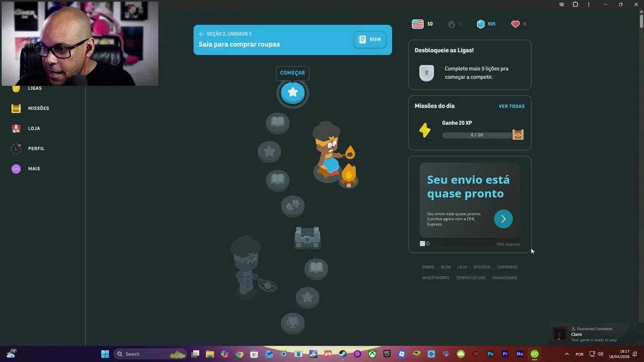The width and height of the screenshot is (644, 362).
Task: Click the crossed-eye icon in browser toolbar
Action: click(x=561, y=5)
